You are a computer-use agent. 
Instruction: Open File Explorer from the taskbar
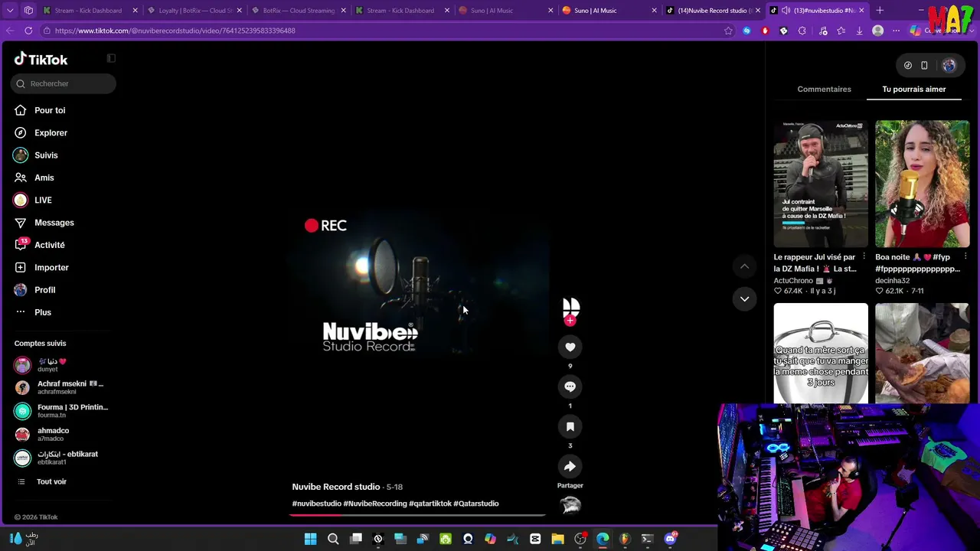[557, 540]
